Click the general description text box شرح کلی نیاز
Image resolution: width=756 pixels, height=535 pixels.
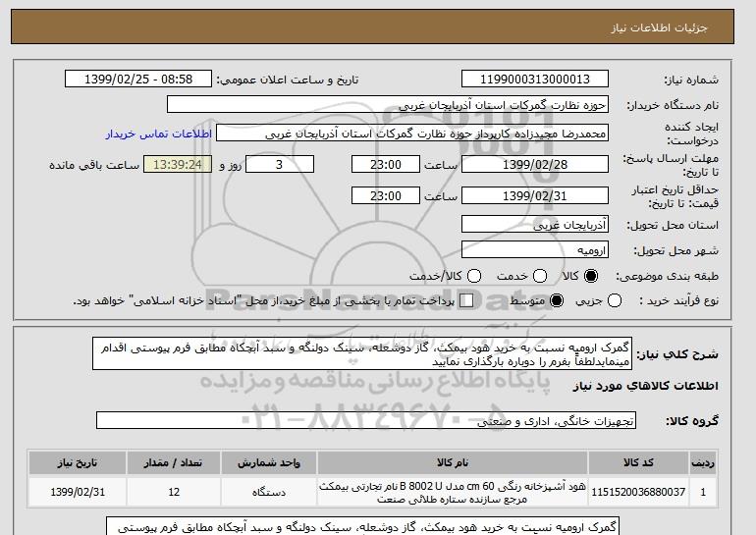(x=362, y=353)
